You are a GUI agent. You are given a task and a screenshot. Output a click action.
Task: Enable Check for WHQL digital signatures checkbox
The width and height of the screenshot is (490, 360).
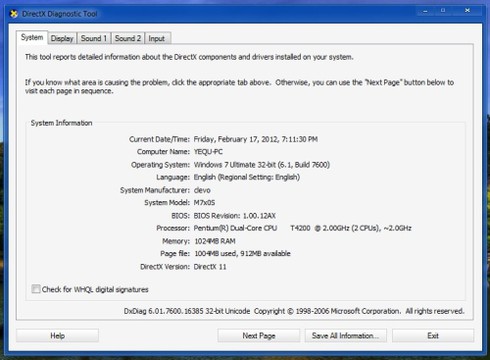coord(36,289)
